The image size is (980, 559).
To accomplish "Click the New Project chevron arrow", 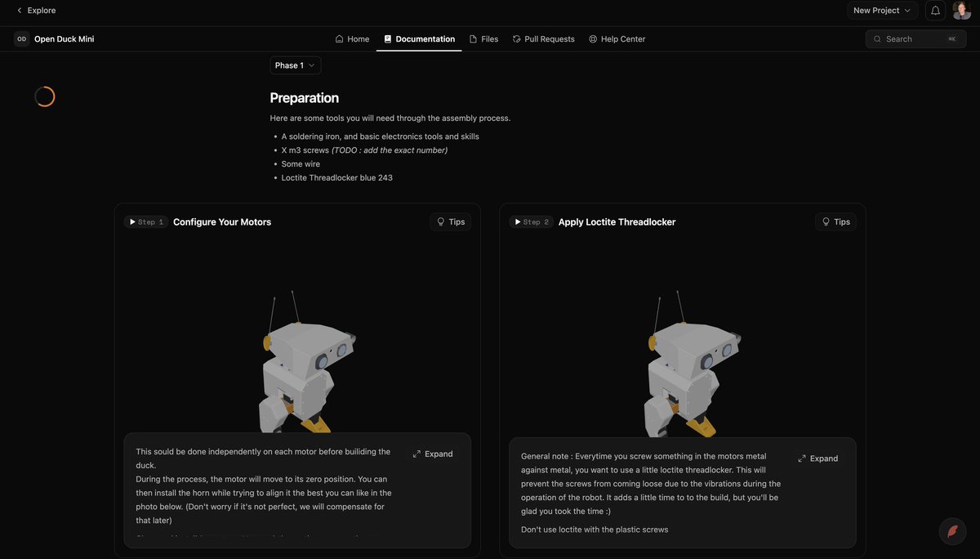I will [907, 11].
